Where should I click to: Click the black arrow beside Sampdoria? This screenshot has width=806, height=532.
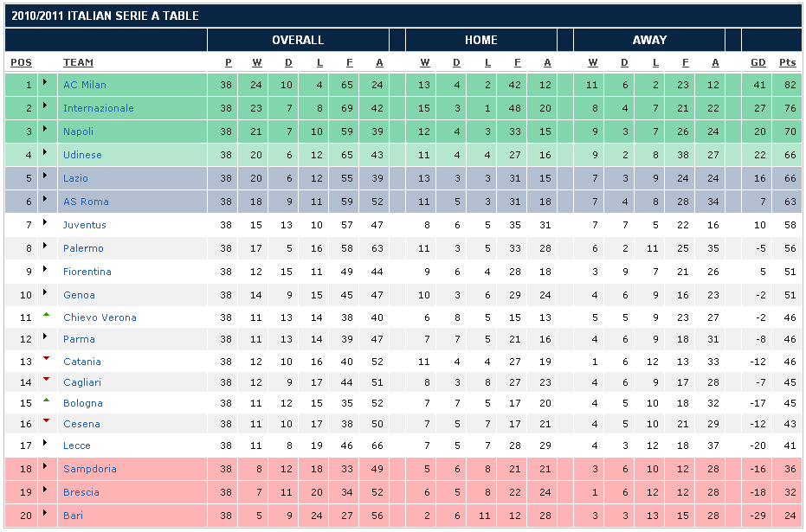45,469
